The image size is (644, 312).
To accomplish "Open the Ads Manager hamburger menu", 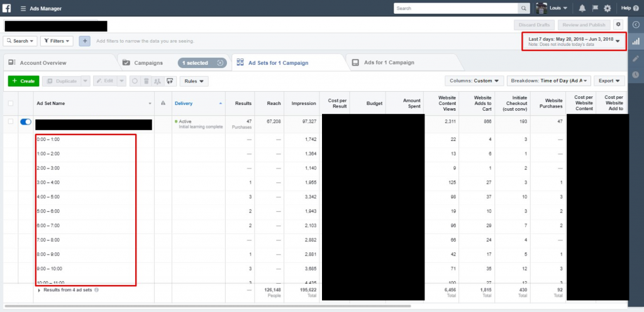I will [x=23, y=8].
